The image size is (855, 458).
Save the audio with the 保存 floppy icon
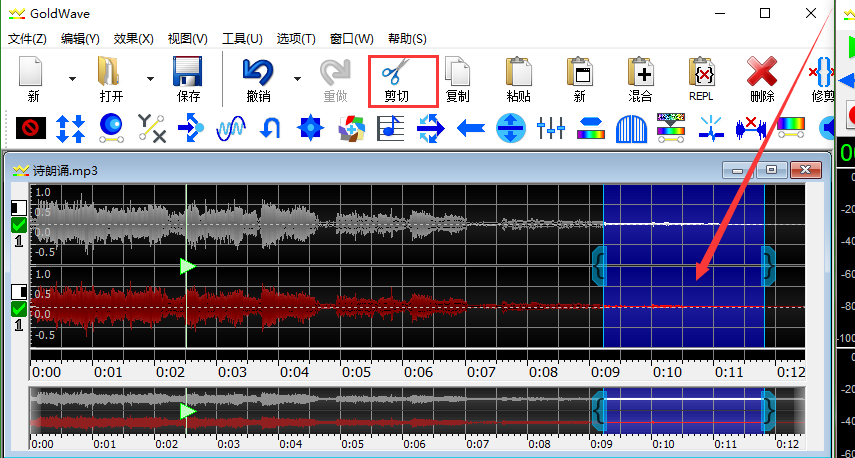coord(188,79)
